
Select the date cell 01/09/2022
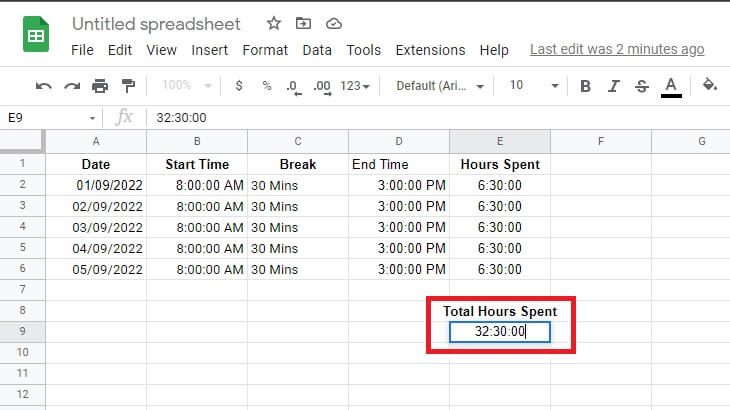point(96,185)
